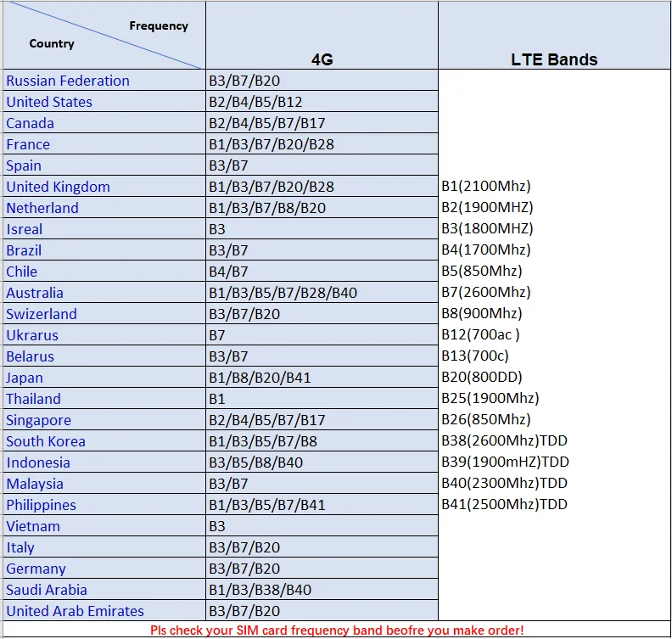Select the B1/B3/B38/B40 bands cell
Viewport: 672px width, 639px height.
click(x=322, y=589)
